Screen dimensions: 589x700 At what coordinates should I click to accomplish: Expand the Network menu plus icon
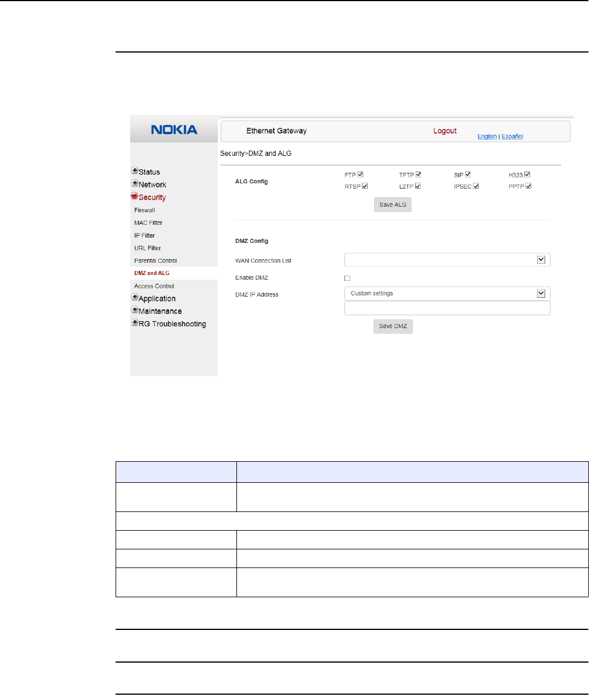pyautogui.click(x=135, y=183)
